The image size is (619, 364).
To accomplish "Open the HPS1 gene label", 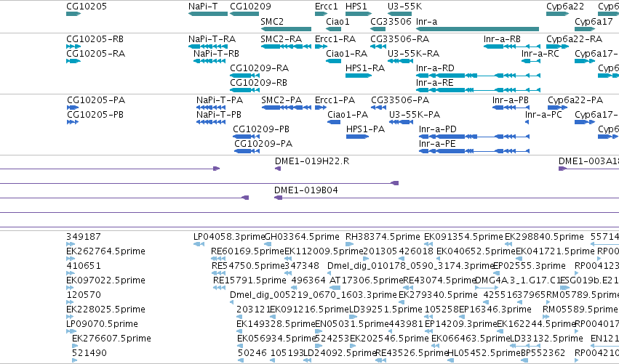I will point(356,7).
